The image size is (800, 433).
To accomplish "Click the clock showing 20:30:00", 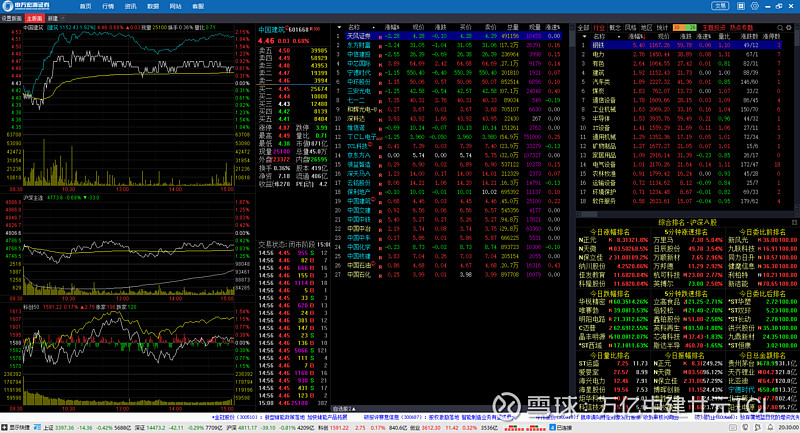I will [x=789, y=427].
